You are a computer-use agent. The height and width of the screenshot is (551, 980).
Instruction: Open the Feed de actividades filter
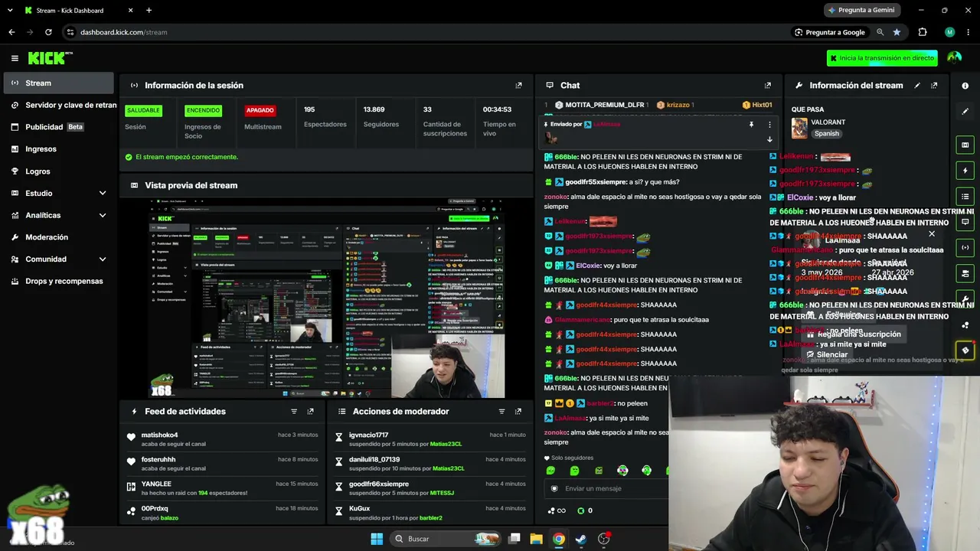(294, 412)
